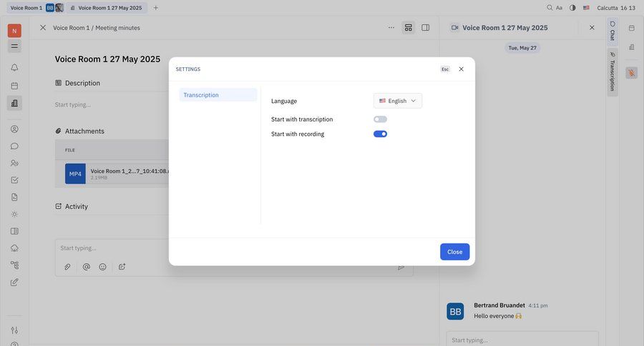The image size is (644, 346).
Task: Select the Transcription settings tab
Action: (x=218, y=95)
